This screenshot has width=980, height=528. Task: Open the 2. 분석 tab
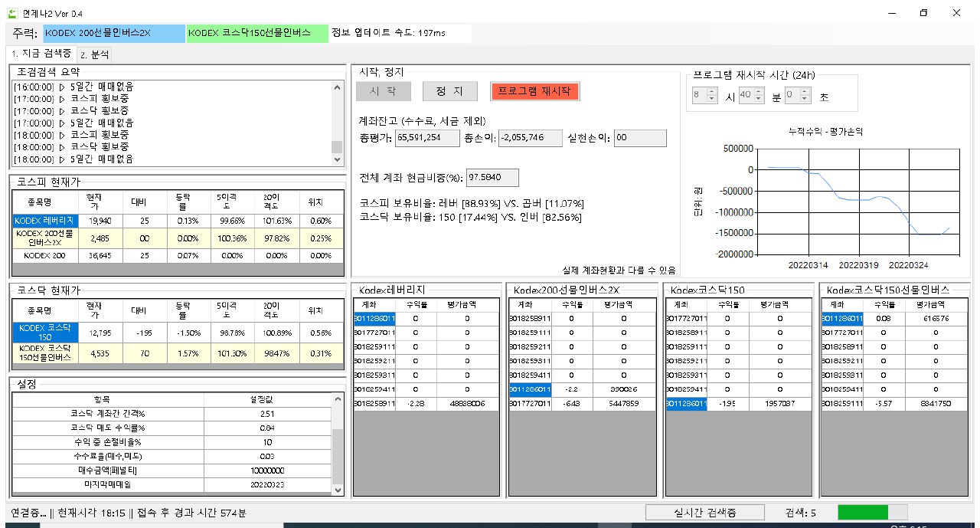(95, 54)
